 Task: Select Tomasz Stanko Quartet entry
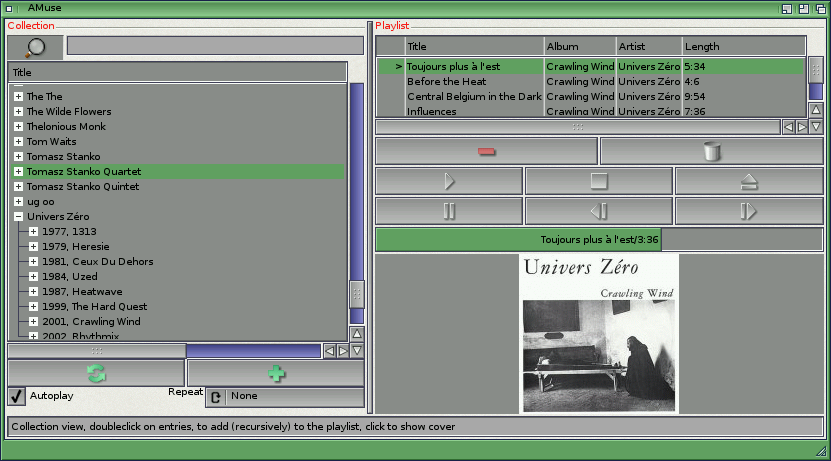pyautogui.click(x=178, y=171)
